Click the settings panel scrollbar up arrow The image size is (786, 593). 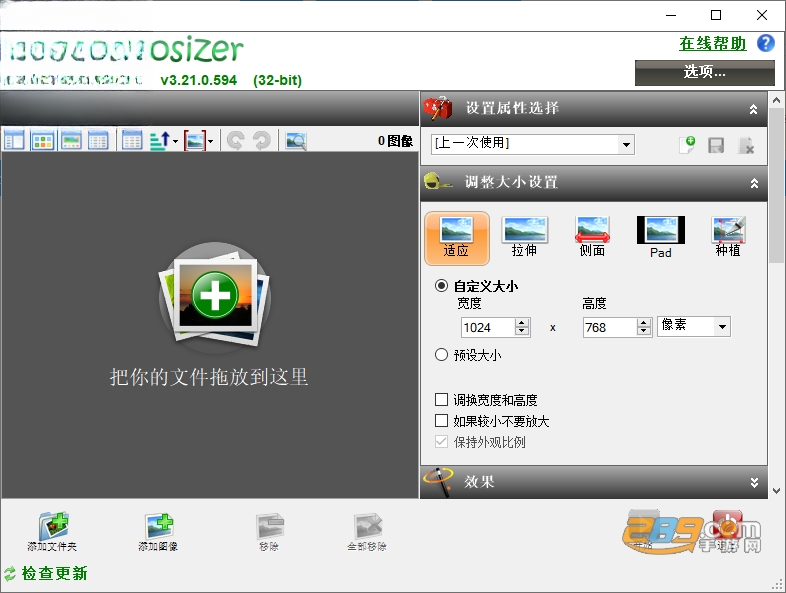[776, 100]
